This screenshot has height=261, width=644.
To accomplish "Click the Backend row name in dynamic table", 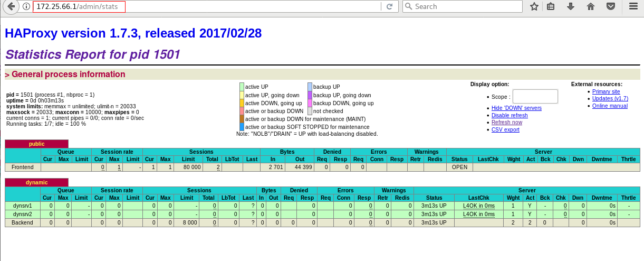I will (x=23, y=222).
